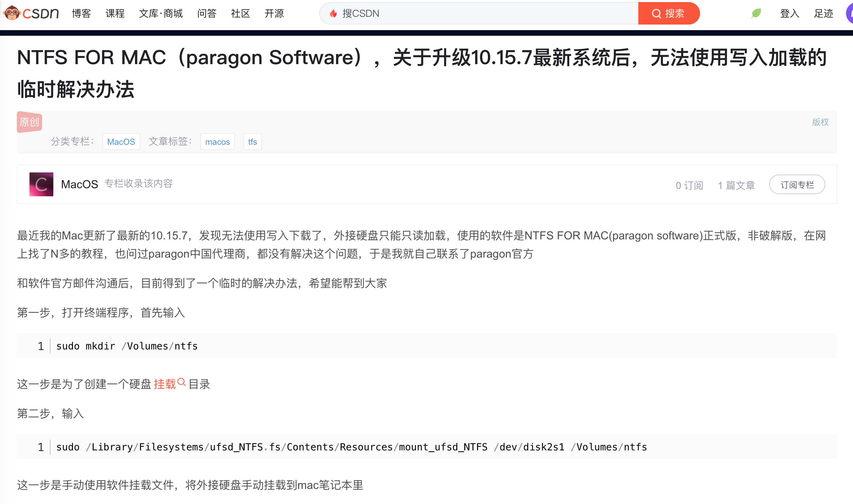Click the 原创 badge

click(x=29, y=122)
